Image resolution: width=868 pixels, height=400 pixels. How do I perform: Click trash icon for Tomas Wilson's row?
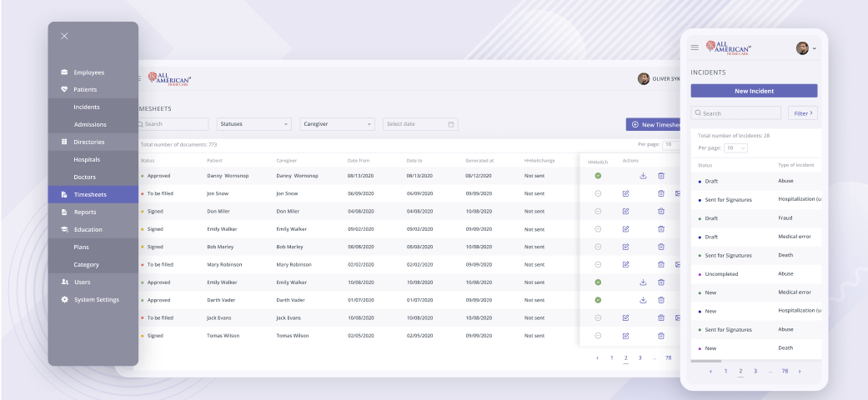661,336
